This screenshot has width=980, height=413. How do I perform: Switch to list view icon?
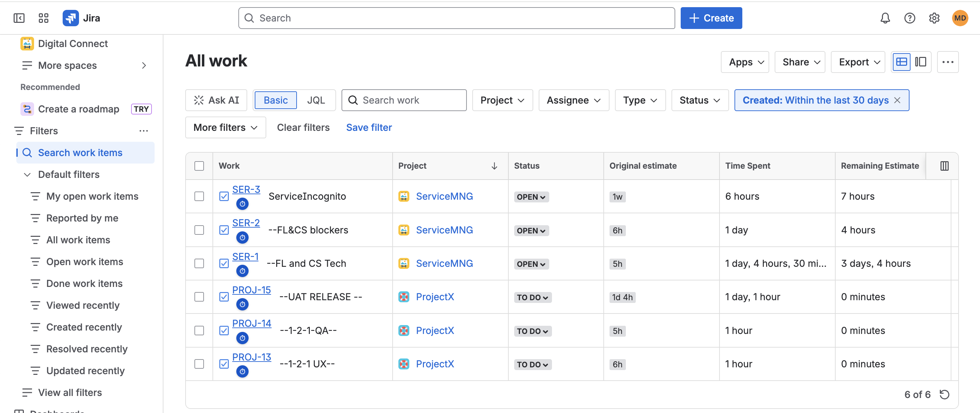901,62
